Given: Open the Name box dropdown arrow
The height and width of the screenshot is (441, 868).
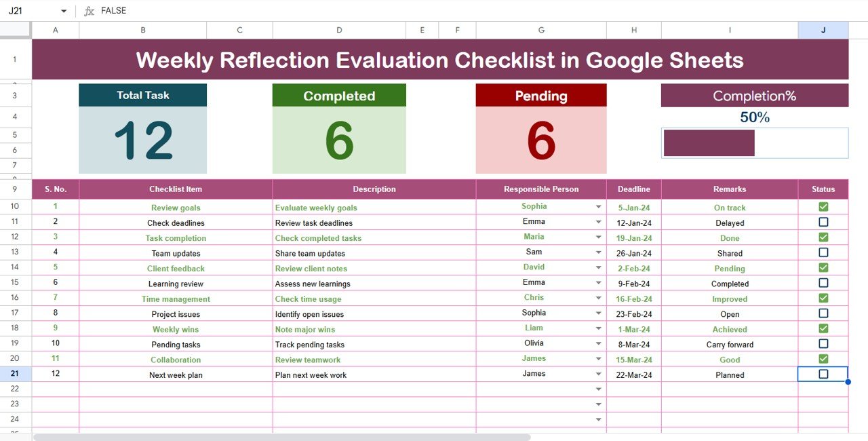Looking at the screenshot, I should click(x=64, y=11).
